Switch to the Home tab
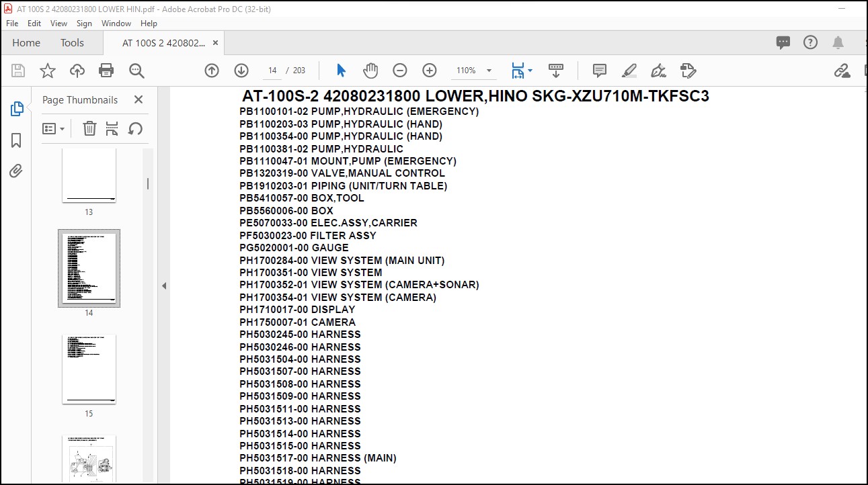This screenshot has width=868, height=485. pos(26,42)
